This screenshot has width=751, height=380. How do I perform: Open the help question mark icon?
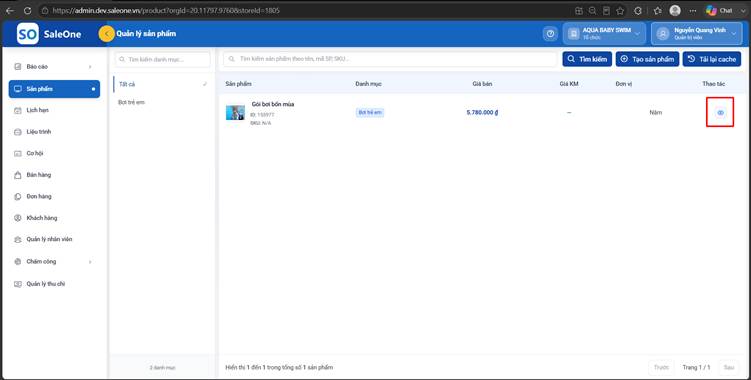point(550,34)
